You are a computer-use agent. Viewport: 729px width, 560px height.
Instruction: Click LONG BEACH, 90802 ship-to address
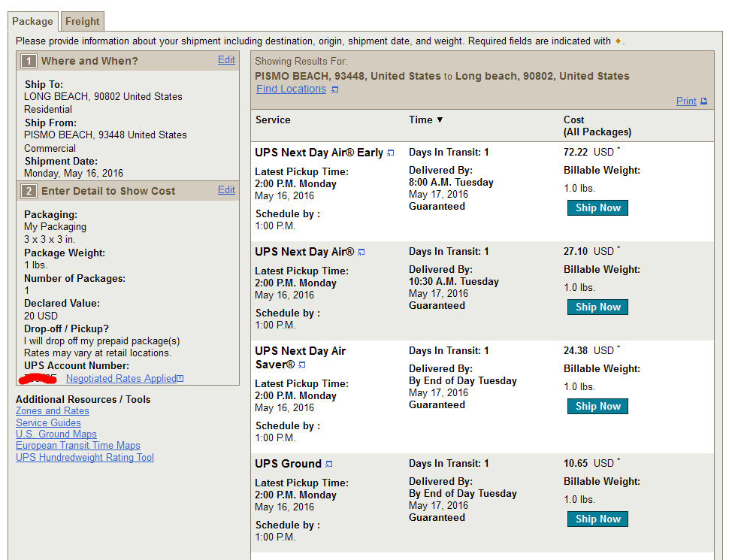pyautogui.click(x=103, y=97)
